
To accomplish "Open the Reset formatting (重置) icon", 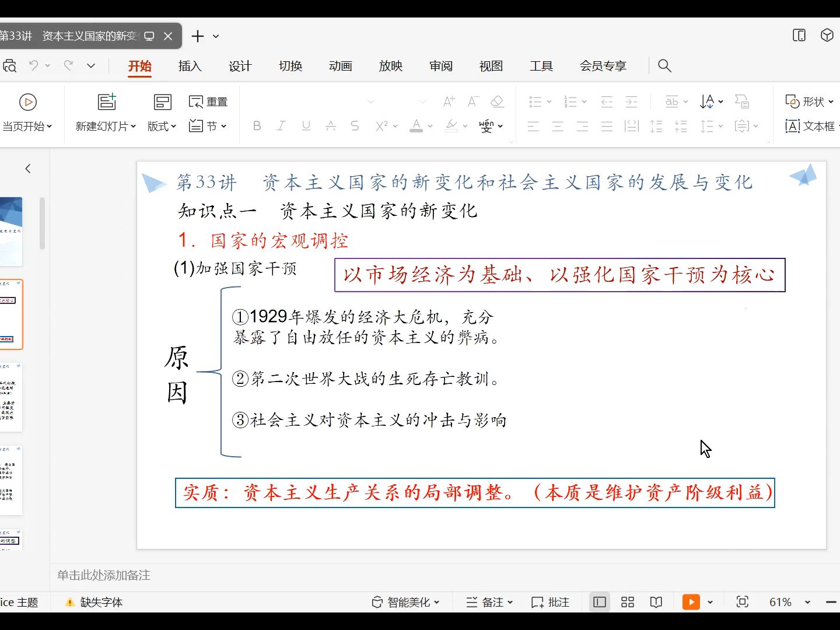I will pyautogui.click(x=208, y=101).
